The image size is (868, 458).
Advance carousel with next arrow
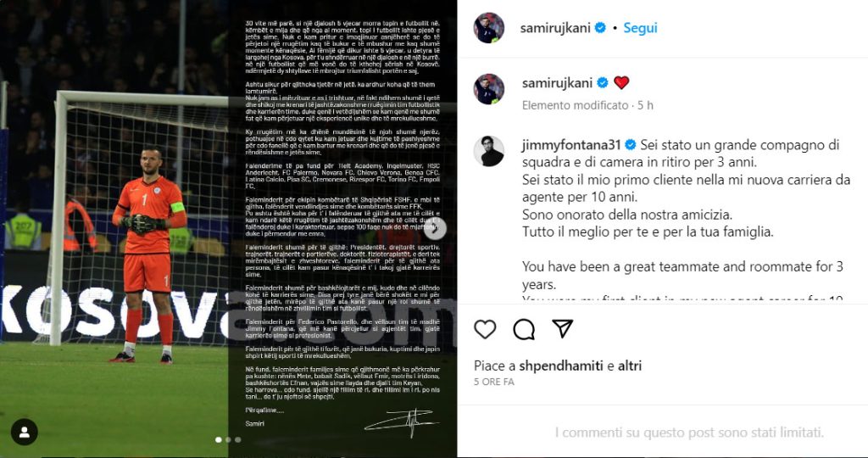pyautogui.click(x=436, y=229)
